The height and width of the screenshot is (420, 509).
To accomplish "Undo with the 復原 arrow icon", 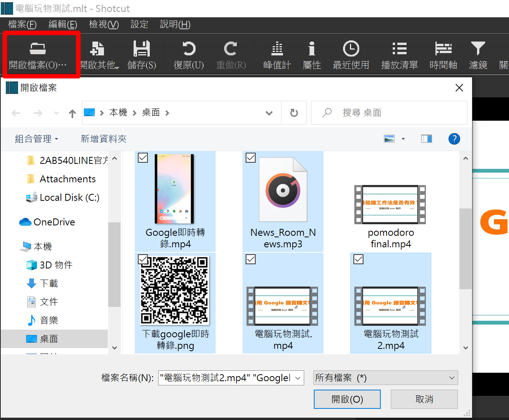I will (189, 49).
